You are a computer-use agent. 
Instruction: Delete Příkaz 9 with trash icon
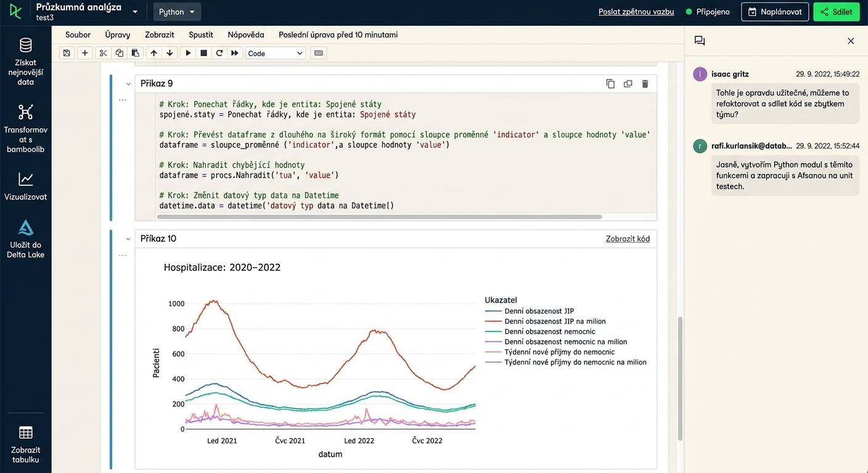(645, 84)
